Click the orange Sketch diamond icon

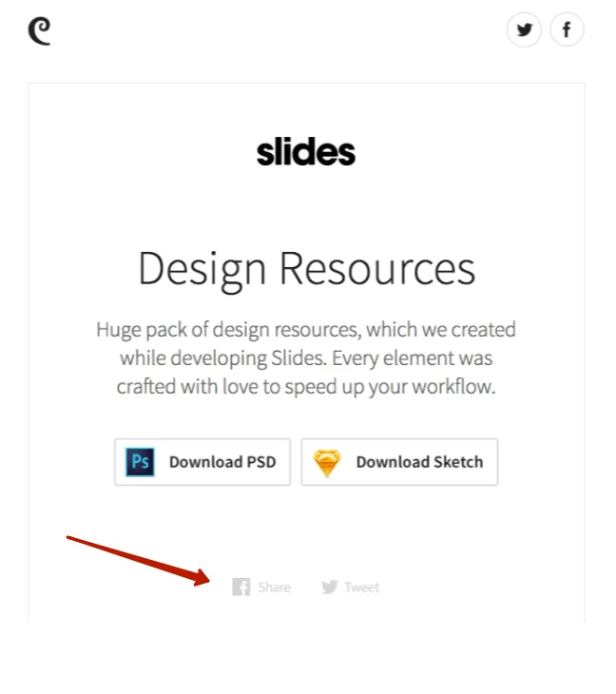327,463
